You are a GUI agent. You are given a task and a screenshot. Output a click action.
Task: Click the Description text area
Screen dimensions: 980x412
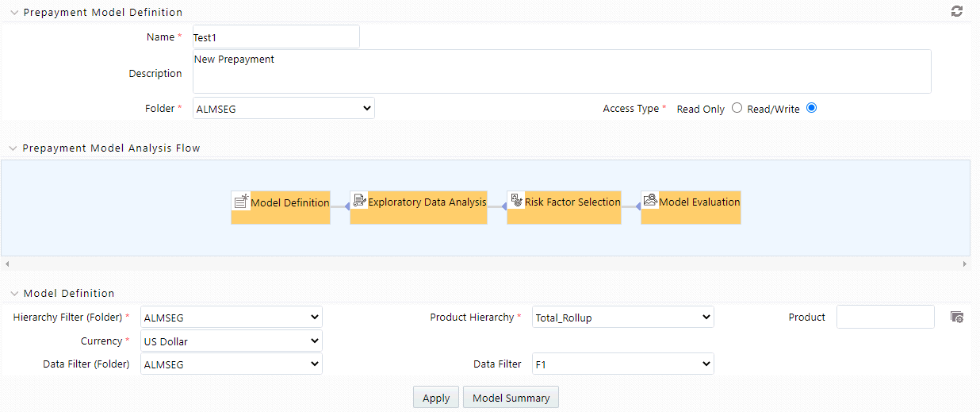(561, 71)
